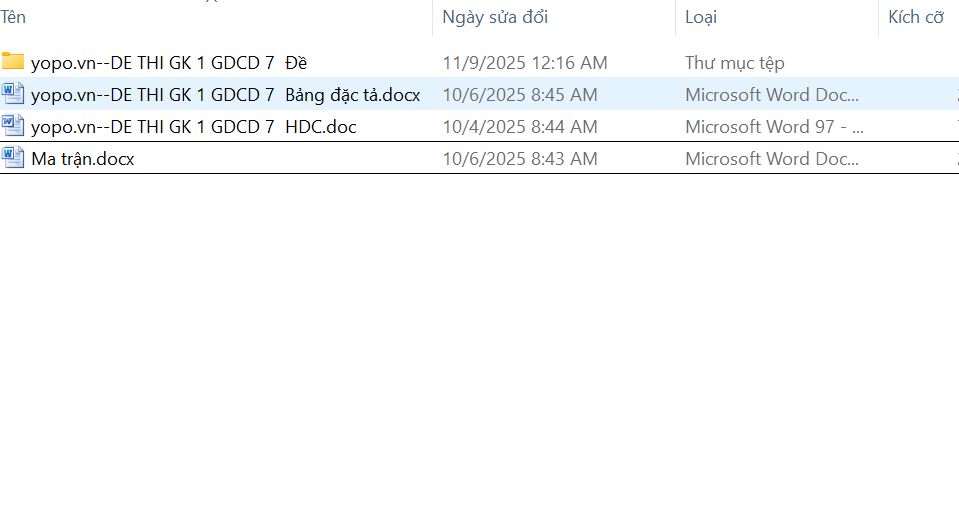Select the file name ending in HDC.doc
This screenshot has height=506, width=959.
(193, 127)
